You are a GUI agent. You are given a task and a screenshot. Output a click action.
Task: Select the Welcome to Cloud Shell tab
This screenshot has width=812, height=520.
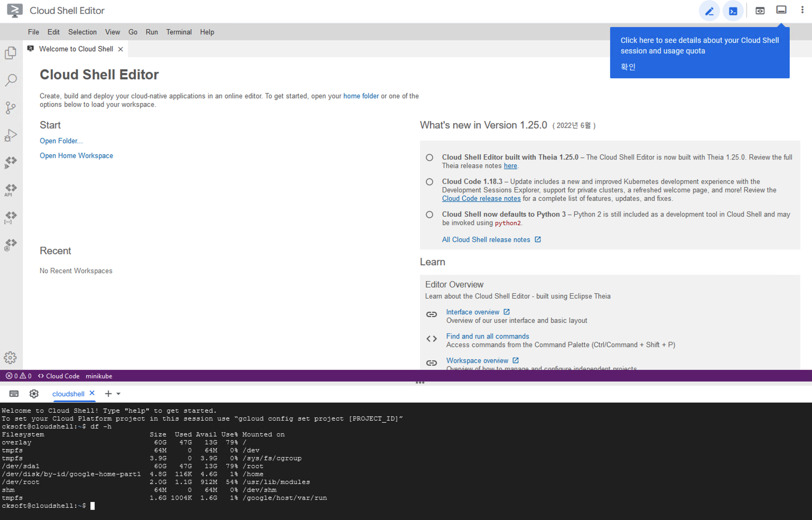pos(76,49)
